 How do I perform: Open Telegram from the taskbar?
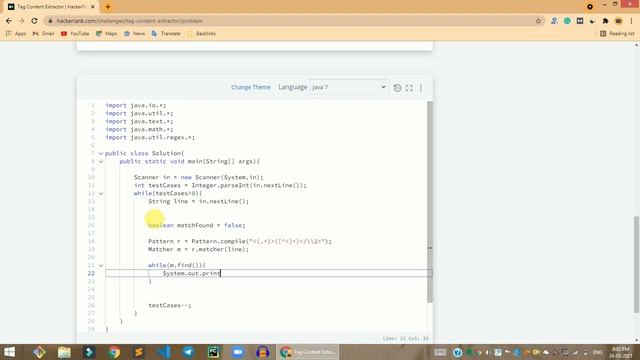(x=188, y=352)
